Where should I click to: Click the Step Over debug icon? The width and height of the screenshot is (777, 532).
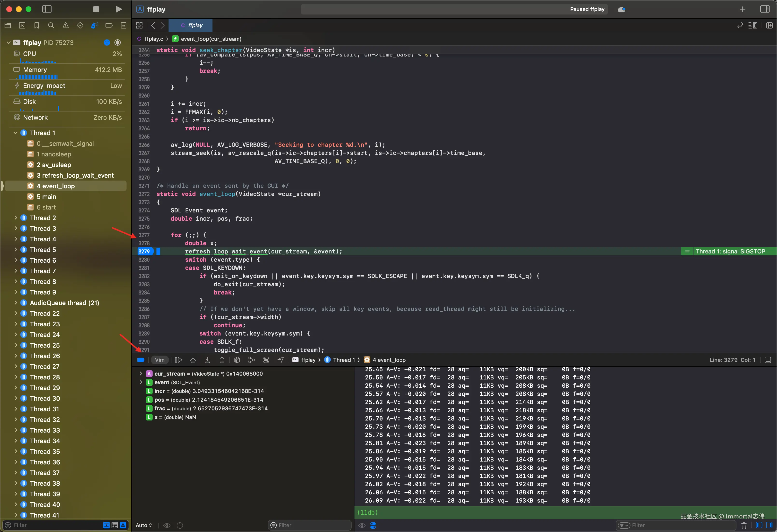click(193, 360)
